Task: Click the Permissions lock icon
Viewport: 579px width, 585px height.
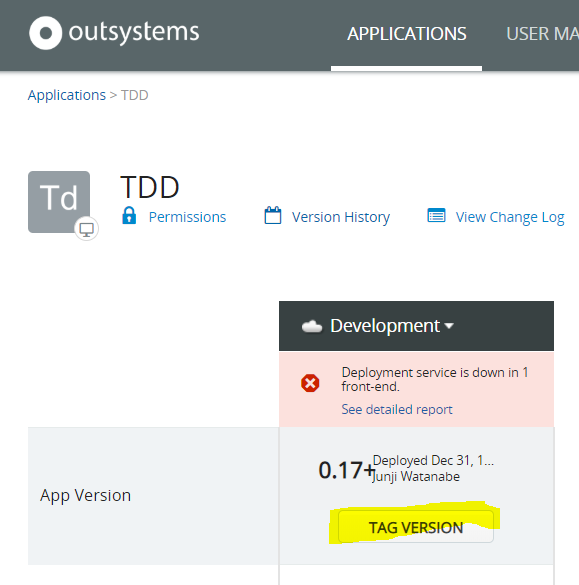Action: [x=129, y=215]
